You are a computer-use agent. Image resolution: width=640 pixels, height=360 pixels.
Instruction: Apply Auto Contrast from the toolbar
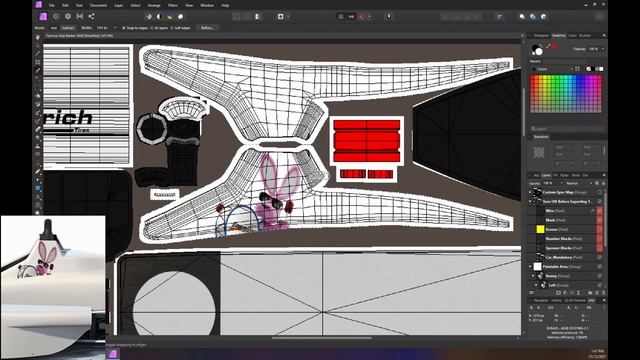point(159,16)
